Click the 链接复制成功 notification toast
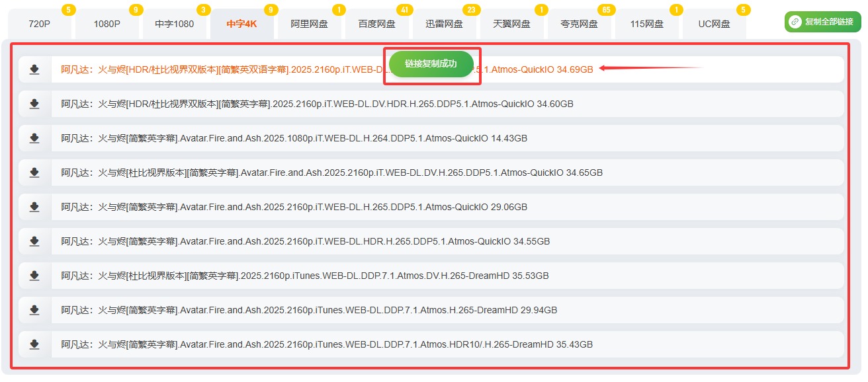Image resolution: width=868 pixels, height=382 pixels. pos(431,64)
